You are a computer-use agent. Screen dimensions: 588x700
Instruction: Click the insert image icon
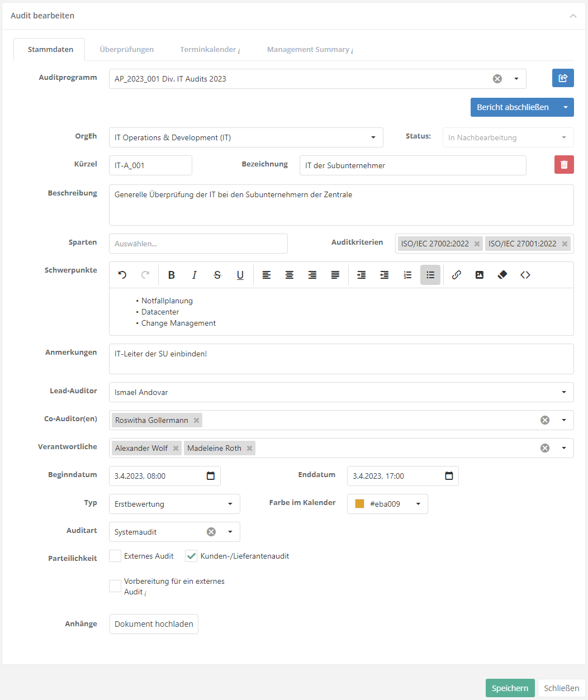pyautogui.click(x=480, y=275)
